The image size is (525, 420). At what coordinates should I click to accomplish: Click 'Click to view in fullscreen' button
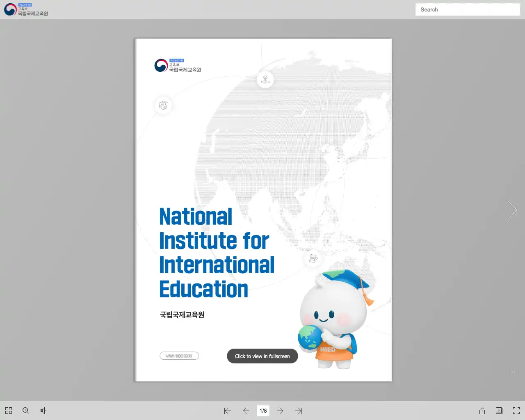pos(262,356)
